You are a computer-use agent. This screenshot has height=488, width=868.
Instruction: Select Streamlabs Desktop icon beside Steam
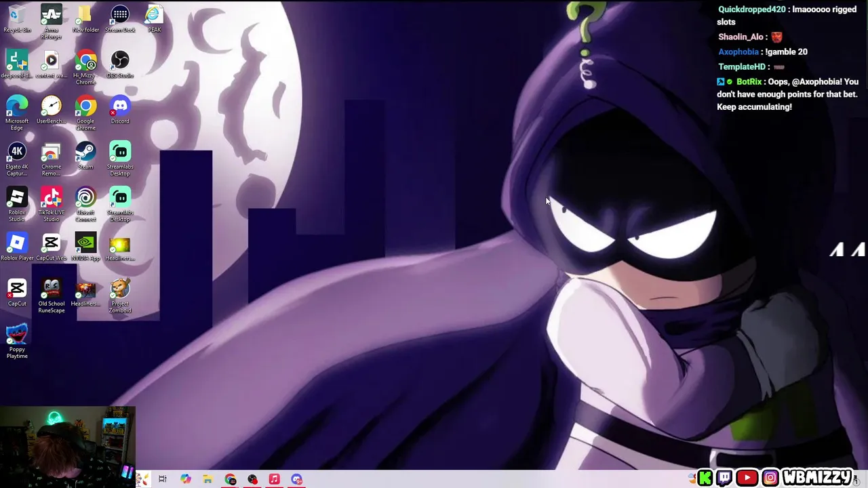(120, 159)
